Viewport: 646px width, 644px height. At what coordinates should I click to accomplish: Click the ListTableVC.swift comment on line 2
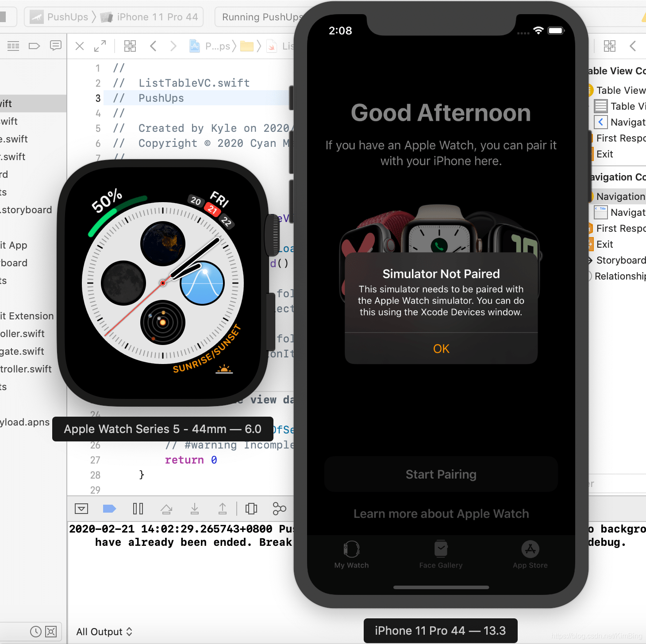[x=181, y=83]
